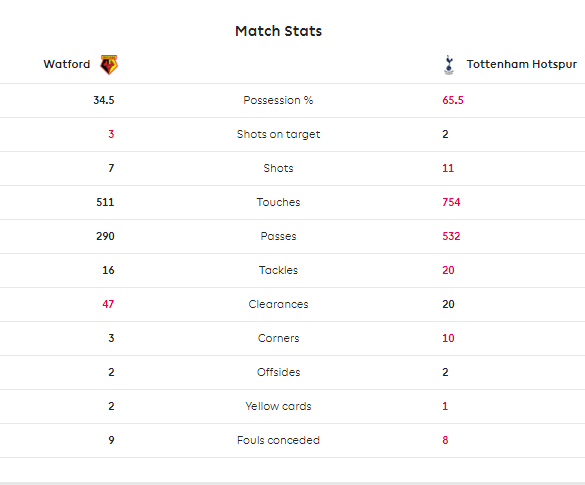Click the Tottenham Hotspur crest icon

pyautogui.click(x=449, y=65)
